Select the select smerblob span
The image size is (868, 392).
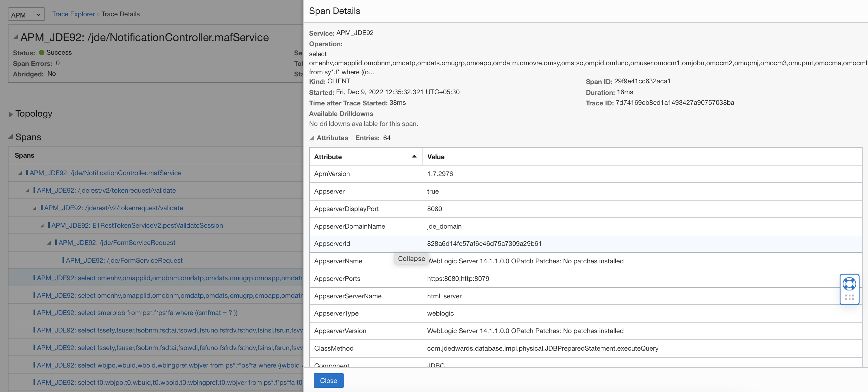click(137, 313)
